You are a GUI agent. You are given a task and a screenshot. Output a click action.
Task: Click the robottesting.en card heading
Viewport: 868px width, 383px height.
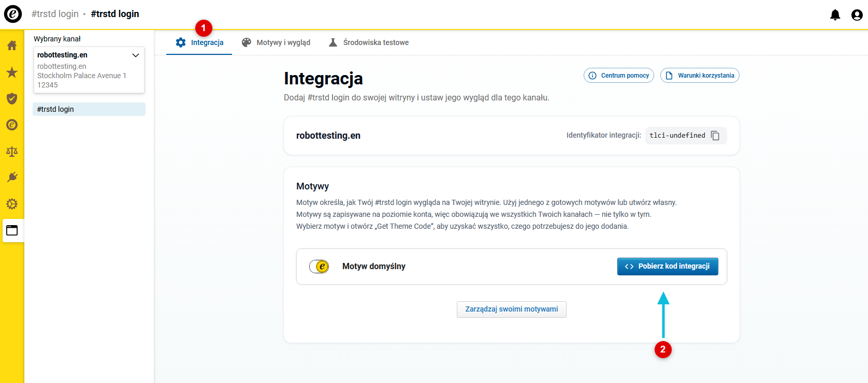(x=328, y=136)
